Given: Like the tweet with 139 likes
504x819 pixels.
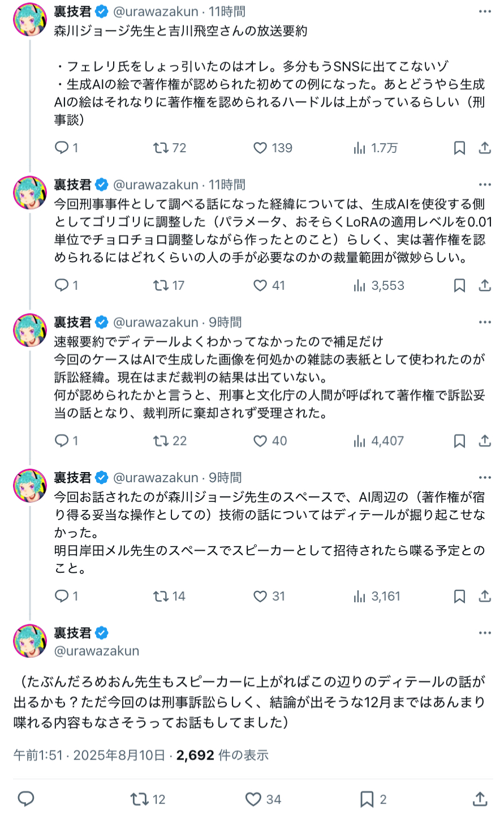Looking at the screenshot, I should (x=260, y=148).
